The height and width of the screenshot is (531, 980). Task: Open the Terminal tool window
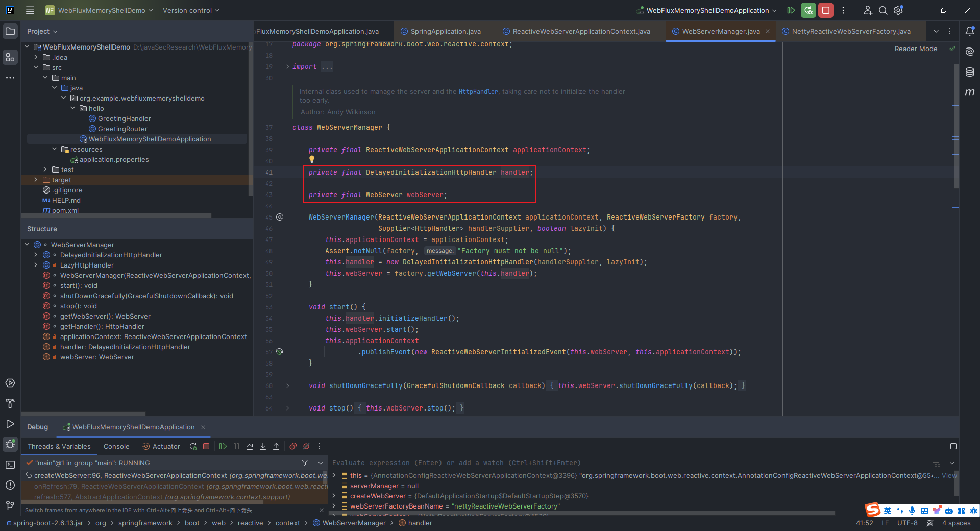pos(10,465)
